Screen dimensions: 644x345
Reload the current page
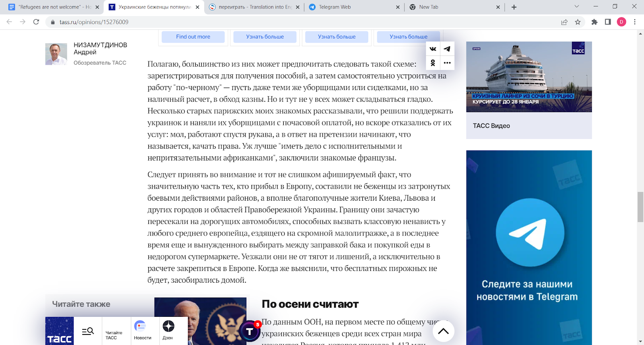tap(36, 22)
